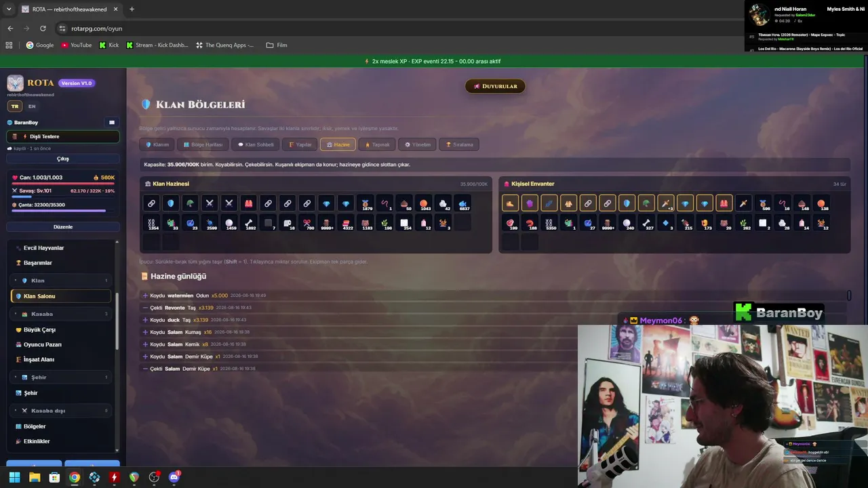Viewport: 868px width, 488px height.
Task: Open the Sıralama tab
Action: tap(459, 144)
